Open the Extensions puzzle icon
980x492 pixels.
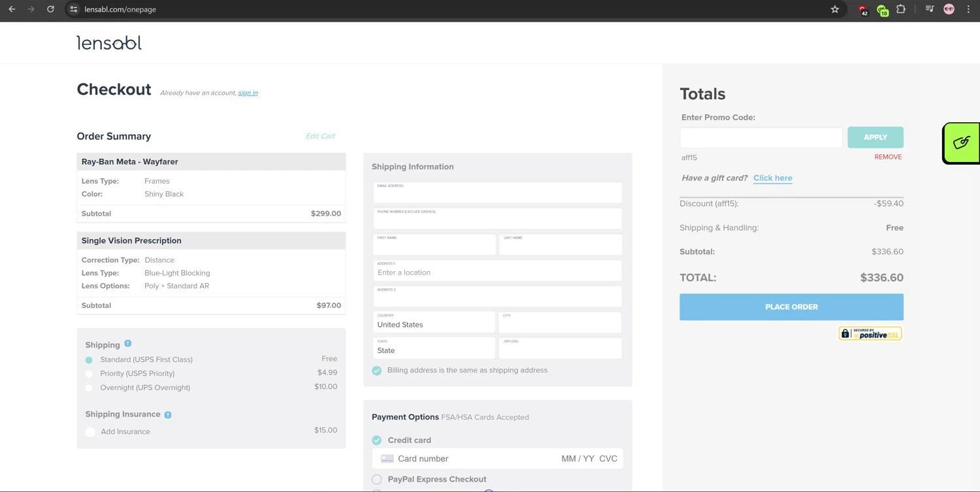point(901,9)
